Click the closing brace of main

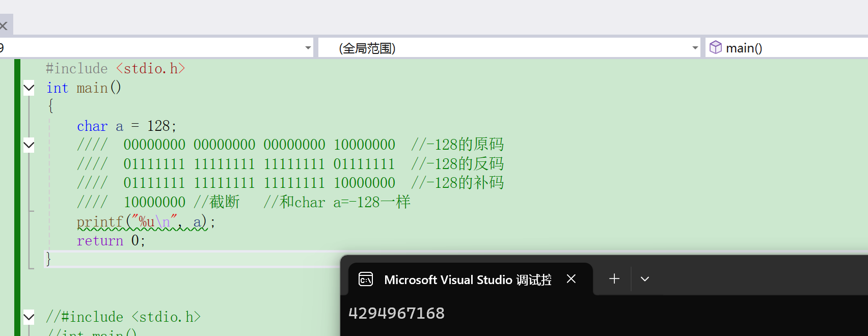pyautogui.click(x=48, y=259)
